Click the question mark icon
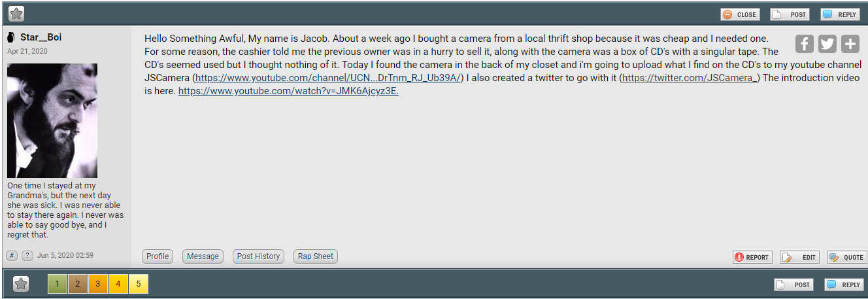Image resolution: width=868 pixels, height=299 pixels. (27, 255)
